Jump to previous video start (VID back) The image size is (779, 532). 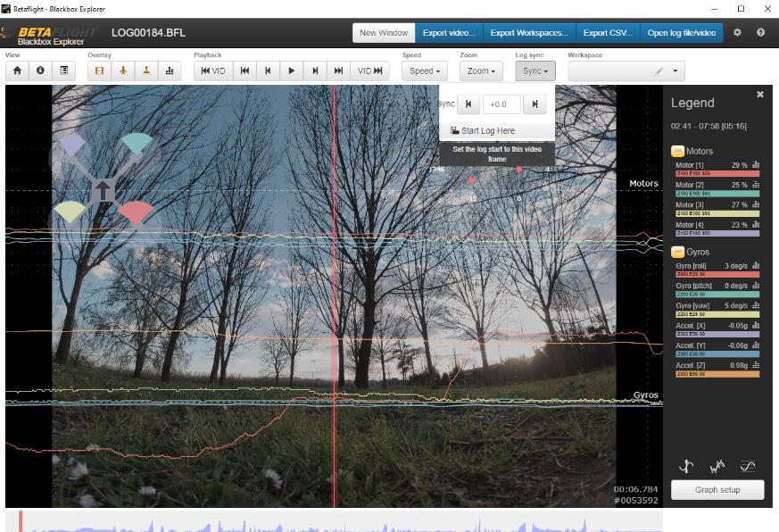pyautogui.click(x=212, y=71)
